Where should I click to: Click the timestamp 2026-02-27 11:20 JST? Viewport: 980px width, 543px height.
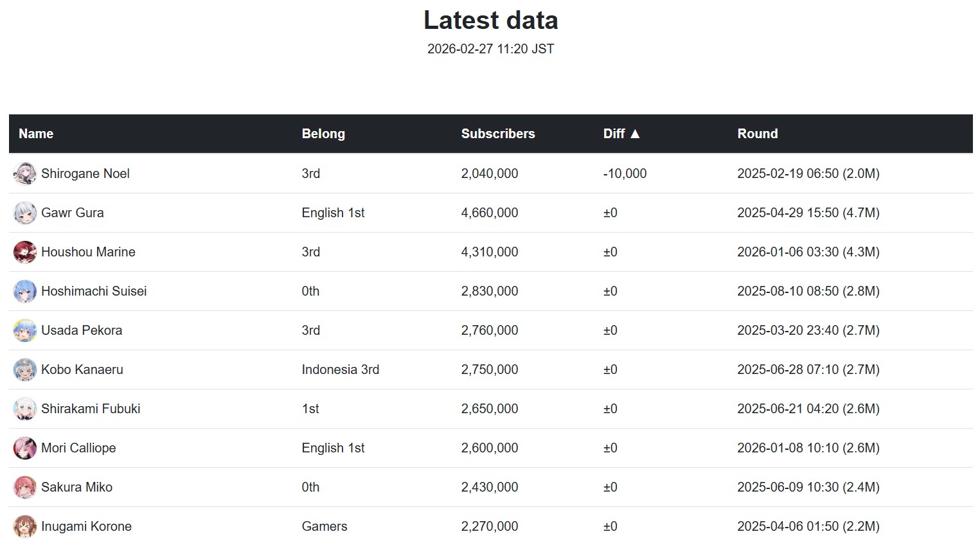coord(491,49)
